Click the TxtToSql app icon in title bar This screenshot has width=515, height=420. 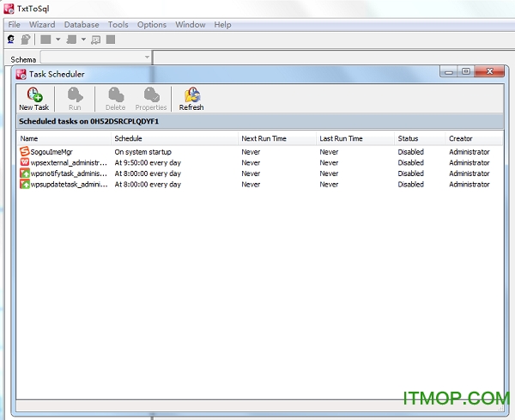[9, 9]
